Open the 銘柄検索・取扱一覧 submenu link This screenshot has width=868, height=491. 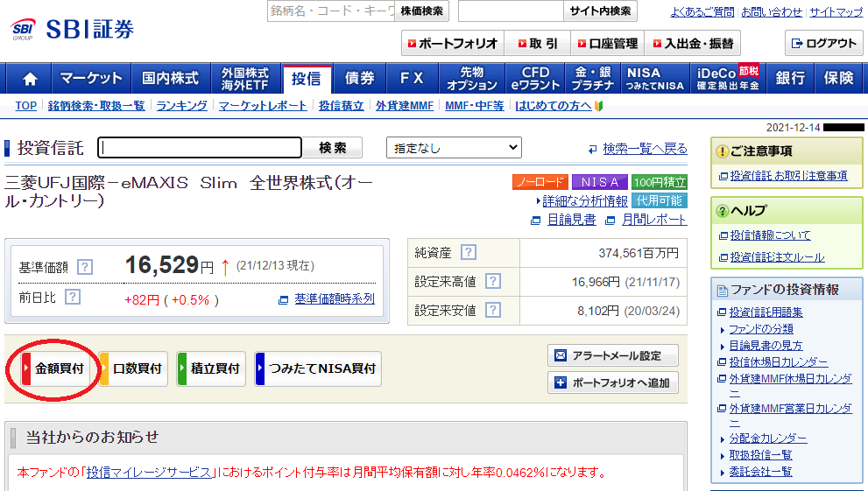click(x=96, y=106)
